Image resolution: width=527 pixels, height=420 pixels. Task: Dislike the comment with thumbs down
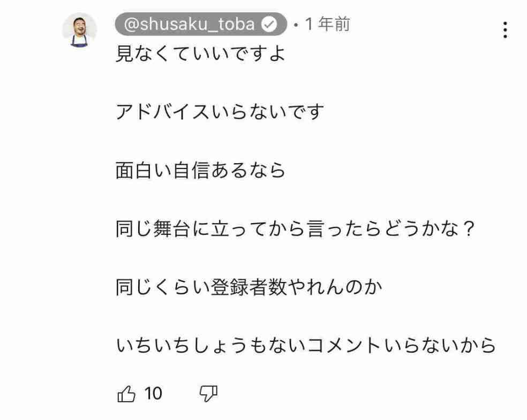coord(208,394)
